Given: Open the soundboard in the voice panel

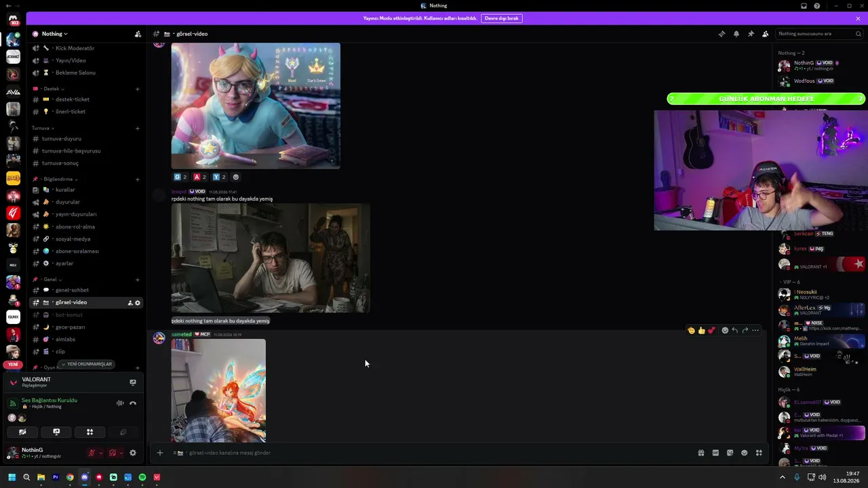Looking at the screenshot, I should 123,432.
